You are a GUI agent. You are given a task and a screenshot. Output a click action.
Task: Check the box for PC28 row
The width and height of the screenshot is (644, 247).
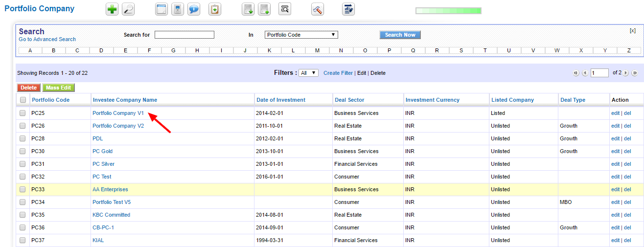(x=23, y=138)
